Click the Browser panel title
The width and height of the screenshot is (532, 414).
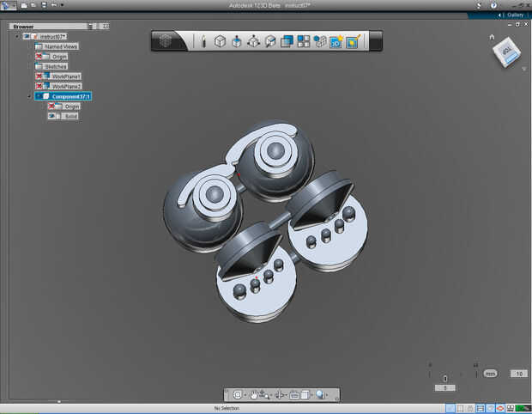(23, 27)
